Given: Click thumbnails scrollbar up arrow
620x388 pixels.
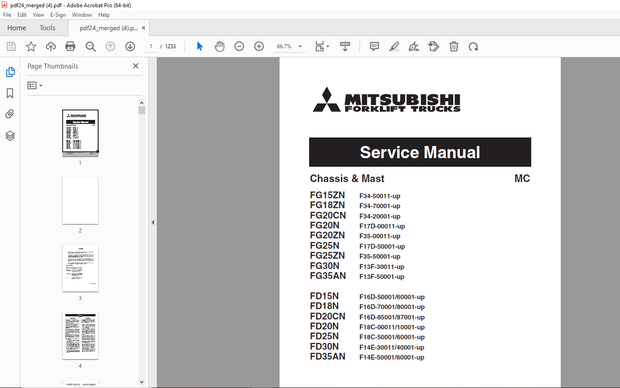Looking at the screenshot, I should pos(142,103).
